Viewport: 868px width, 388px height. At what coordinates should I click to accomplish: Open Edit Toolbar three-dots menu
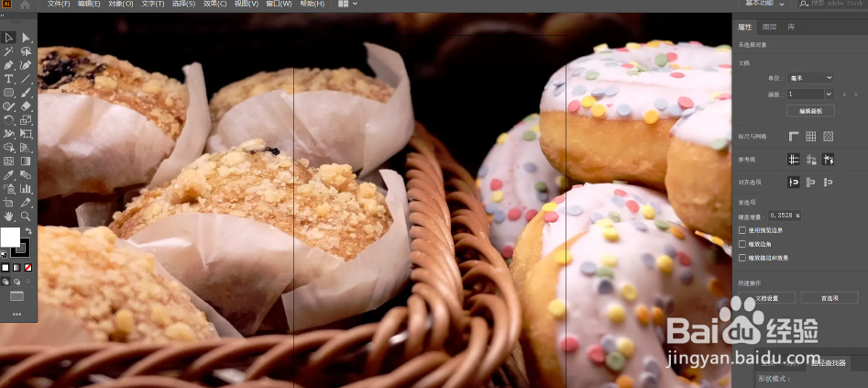(17, 315)
